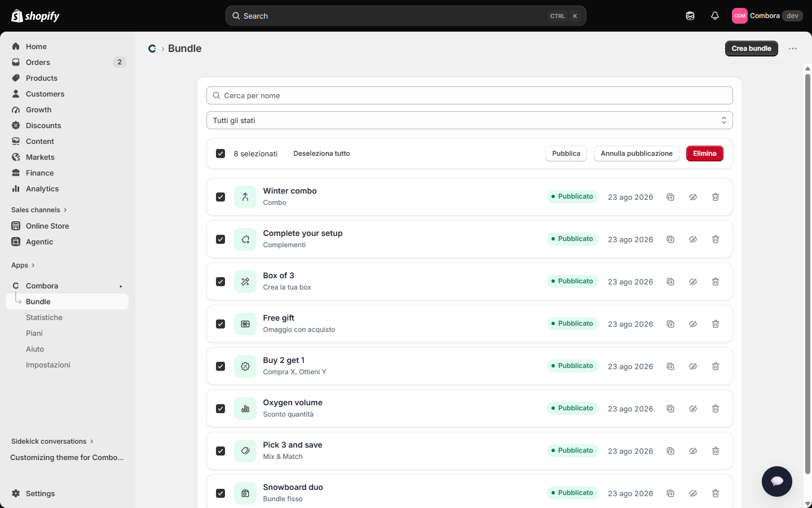
Task: Open the Tutti gli stati status dropdown
Action: click(x=470, y=120)
